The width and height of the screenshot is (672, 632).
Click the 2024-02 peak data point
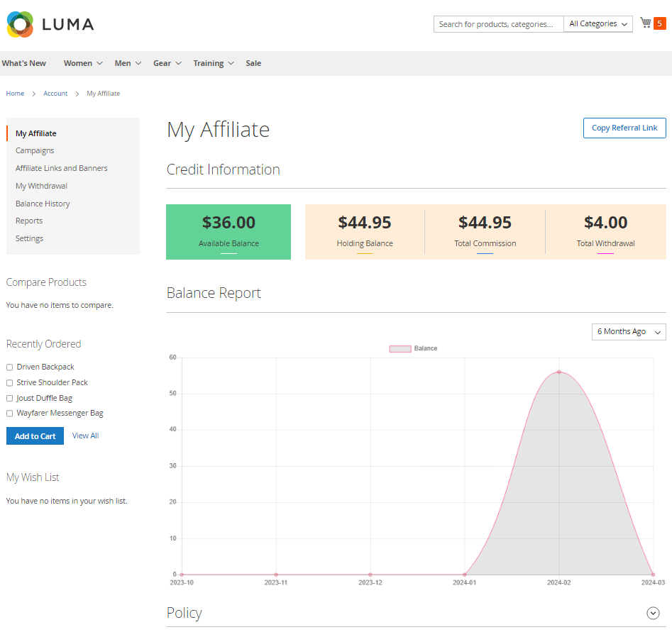558,372
